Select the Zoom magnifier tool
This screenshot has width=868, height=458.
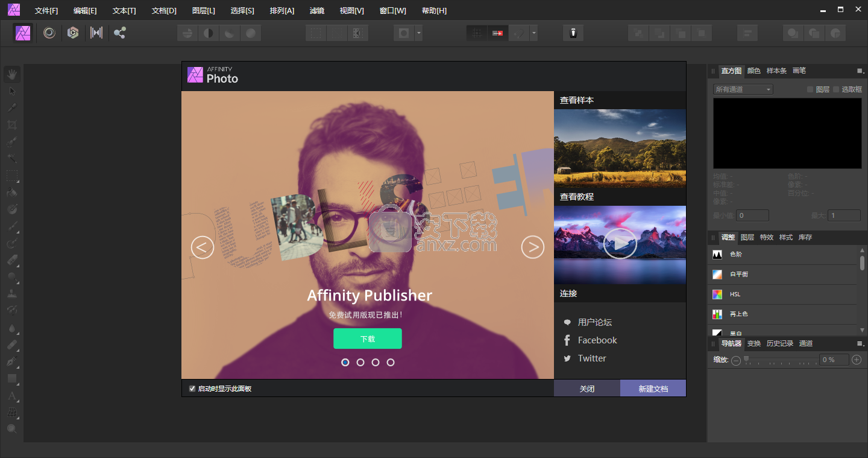[x=12, y=429]
